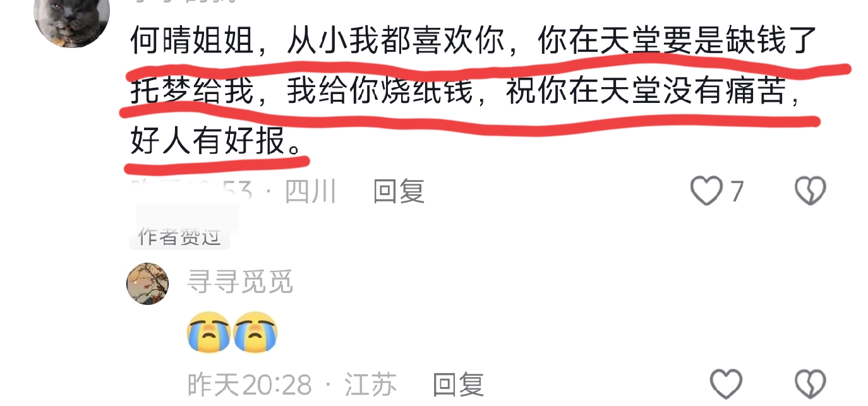Tap 回复 next to 四川
This screenshot has height=406, width=868.
pyautogui.click(x=399, y=191)
